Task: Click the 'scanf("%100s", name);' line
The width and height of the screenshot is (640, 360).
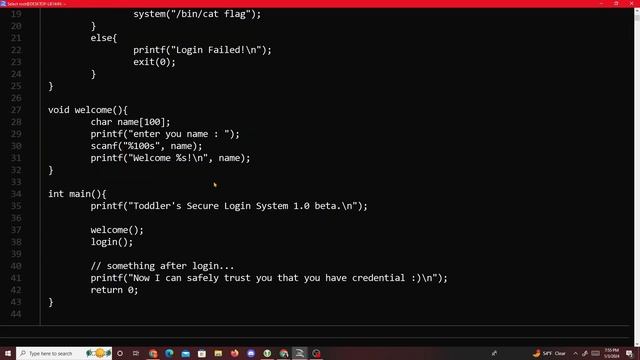Action: pyautogui.click(x=146, y=146)
